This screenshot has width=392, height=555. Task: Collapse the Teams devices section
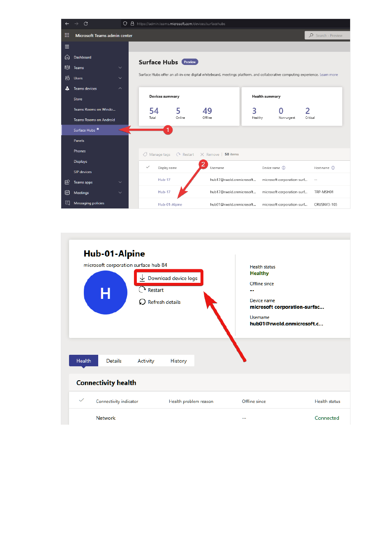coord(120,88)
